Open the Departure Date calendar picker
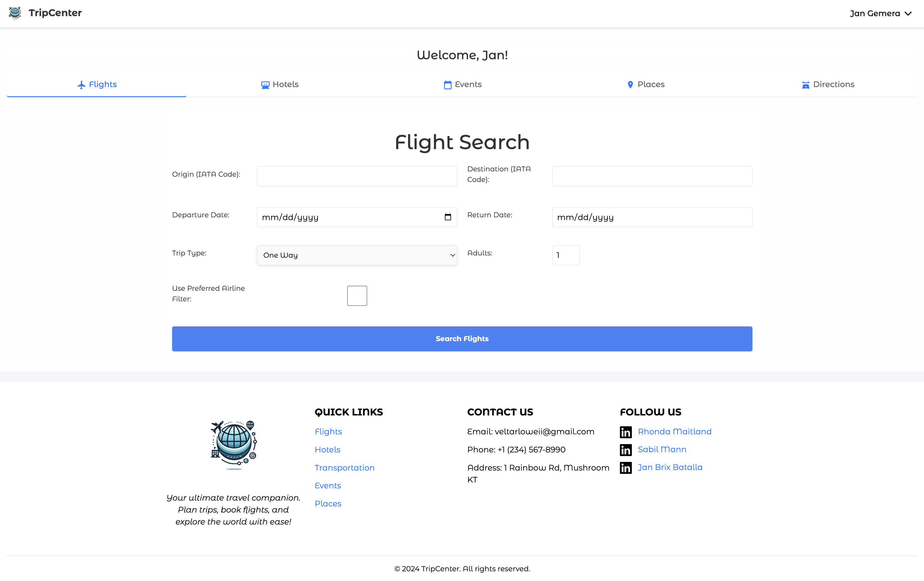This screenshot has height=581, width=924. click(448, 216)
